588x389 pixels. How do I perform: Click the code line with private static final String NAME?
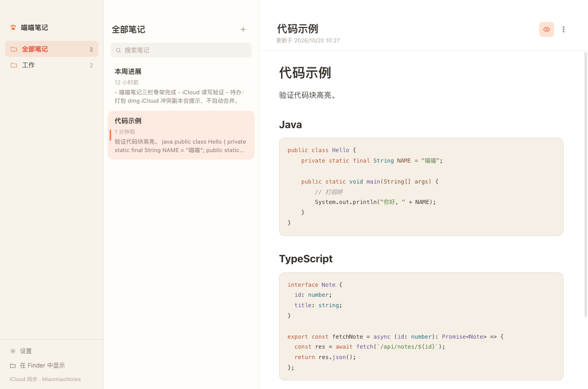tap(372, 161)
